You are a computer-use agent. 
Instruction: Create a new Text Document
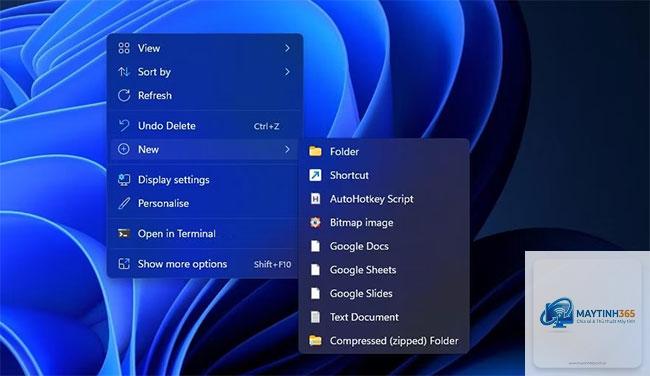pos(384,317)
